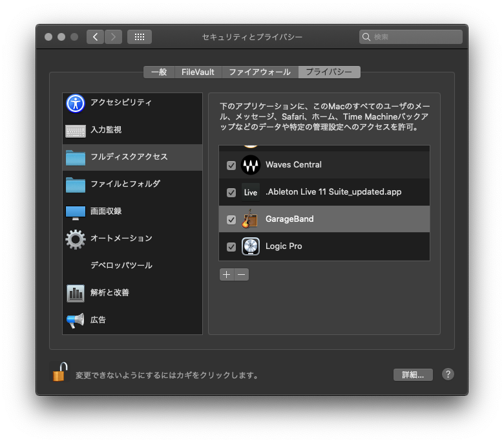Click the アクセシビリティ label text
The image size is (504, 443).
(x=121, y=102)
